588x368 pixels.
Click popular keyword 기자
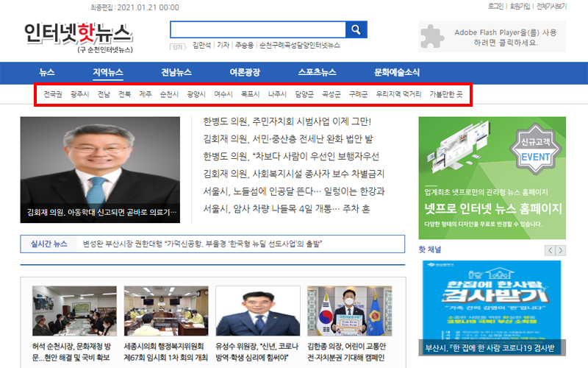(223, 46)
